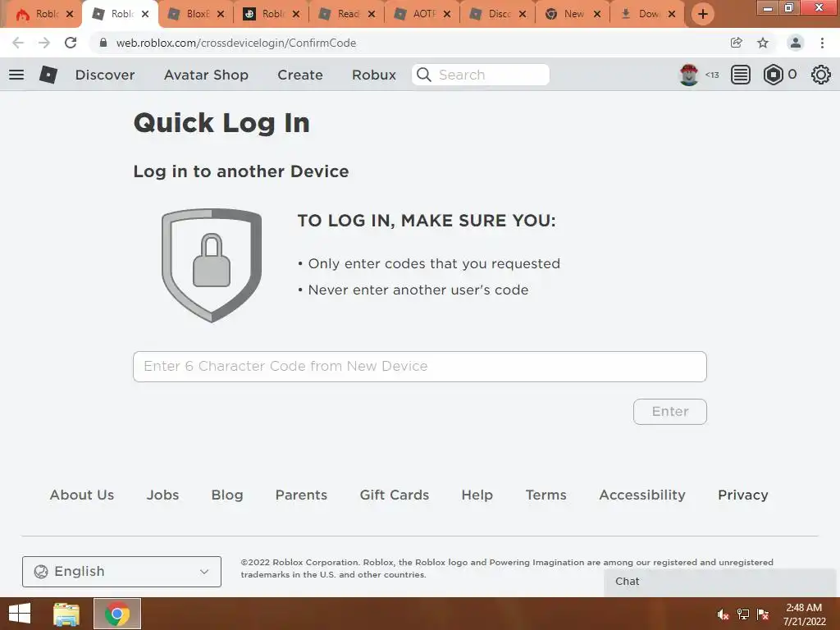Open the notifications list icon

coord(741,75)
